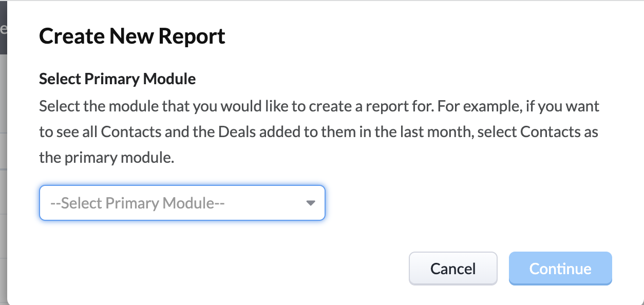Viewport: 644px width, 305px height.
Task: Click the Select Primary Module heading
Action: coord(117,79)
